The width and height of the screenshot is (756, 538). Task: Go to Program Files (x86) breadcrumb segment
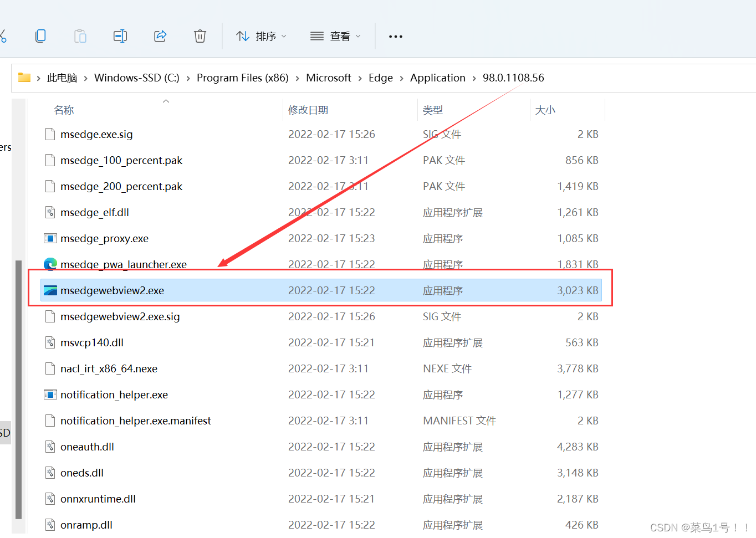pyautogui.click(x=243, y=78)
